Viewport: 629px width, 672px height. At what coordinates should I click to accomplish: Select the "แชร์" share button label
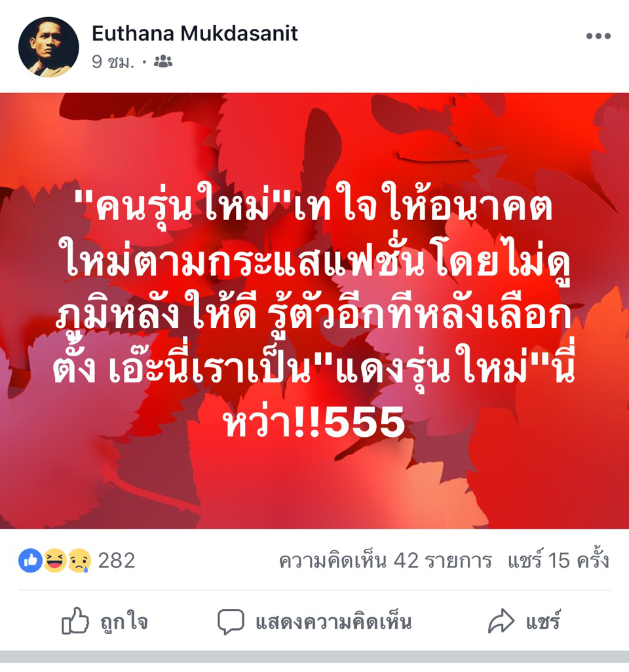543,620
